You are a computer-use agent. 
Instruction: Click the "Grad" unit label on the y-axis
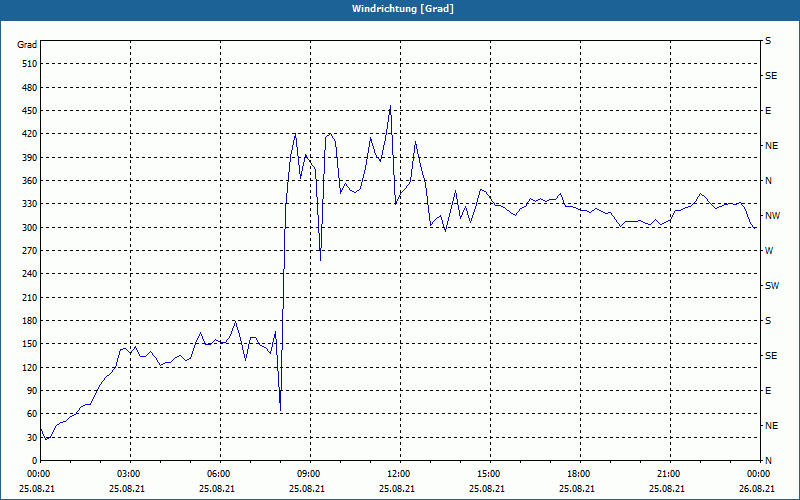[x=27, y=45]
